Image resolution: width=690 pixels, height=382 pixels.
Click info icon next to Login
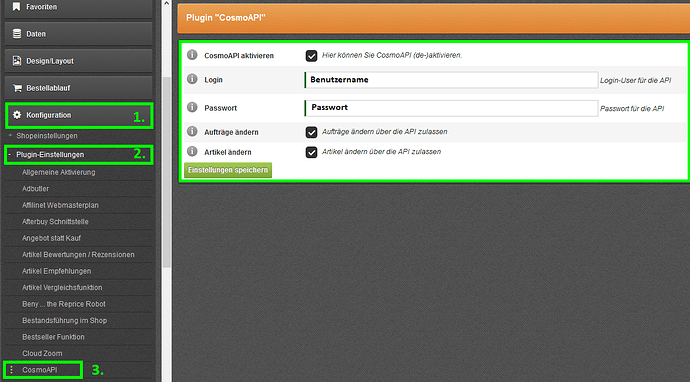[192, 79]
